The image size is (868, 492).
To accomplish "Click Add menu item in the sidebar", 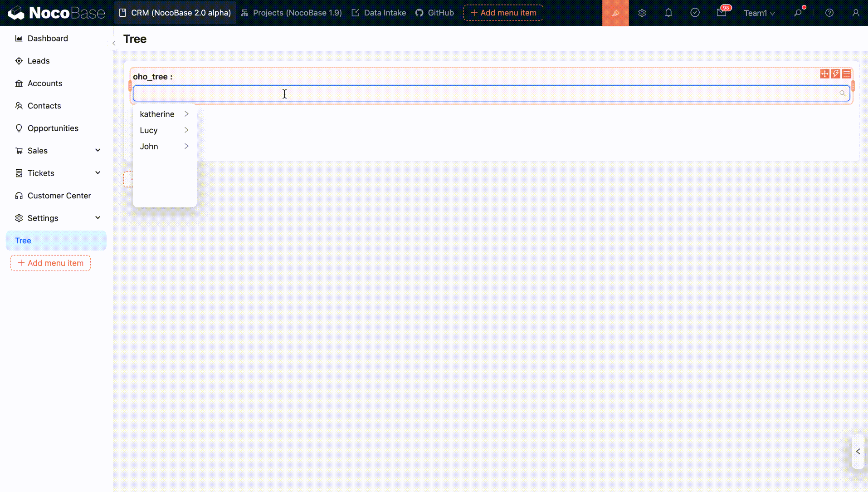I will pos(50,263).
